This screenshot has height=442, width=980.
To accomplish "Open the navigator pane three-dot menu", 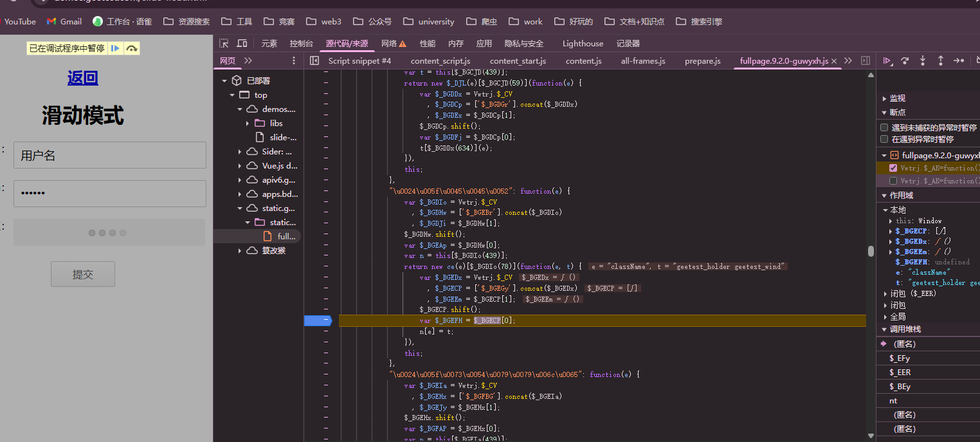I will pyautogui.click(x=294, y=60).
